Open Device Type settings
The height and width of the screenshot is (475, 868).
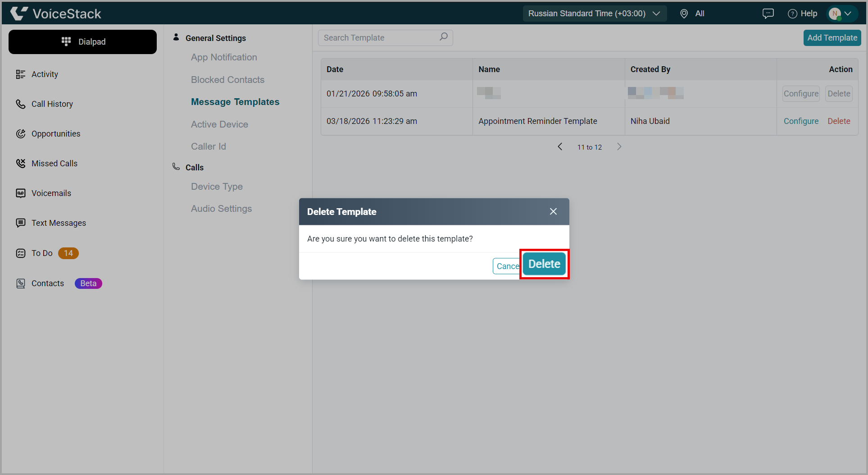pyautogui.click(x=217, y=187)
